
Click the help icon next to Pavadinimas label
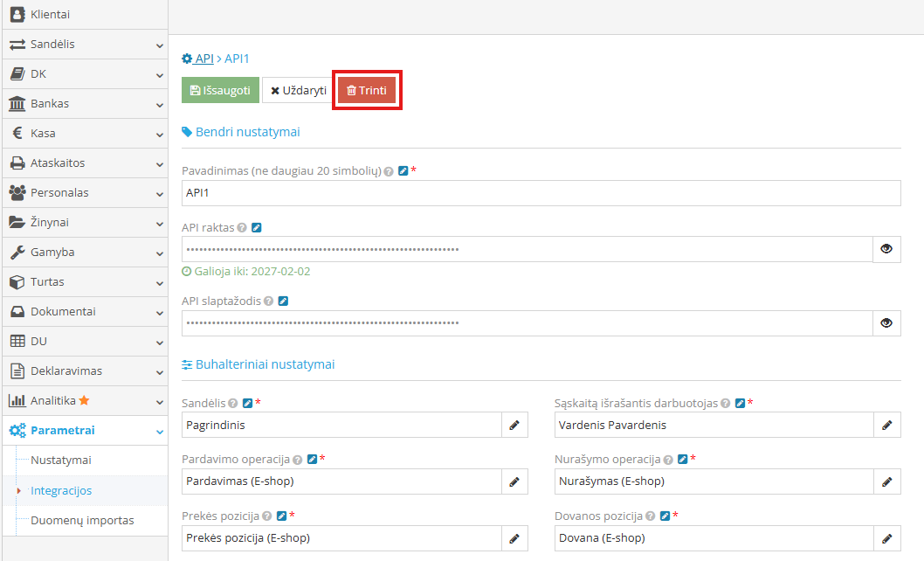click(388, 170)
